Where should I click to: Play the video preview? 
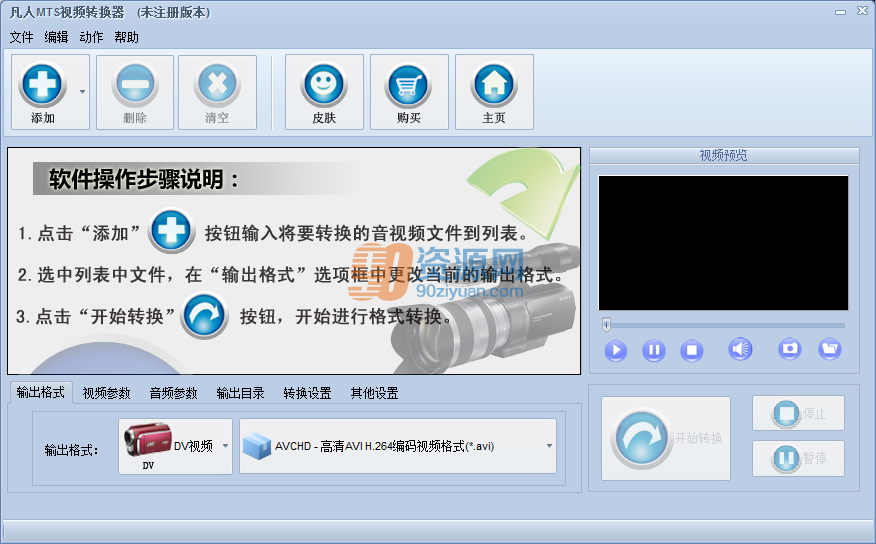[x=616, y=350]
